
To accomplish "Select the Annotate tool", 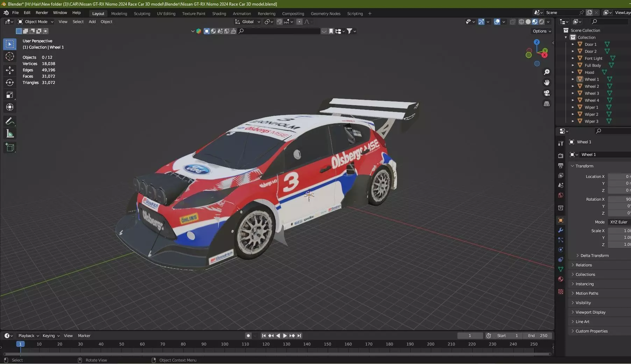I will pos(10,121).
